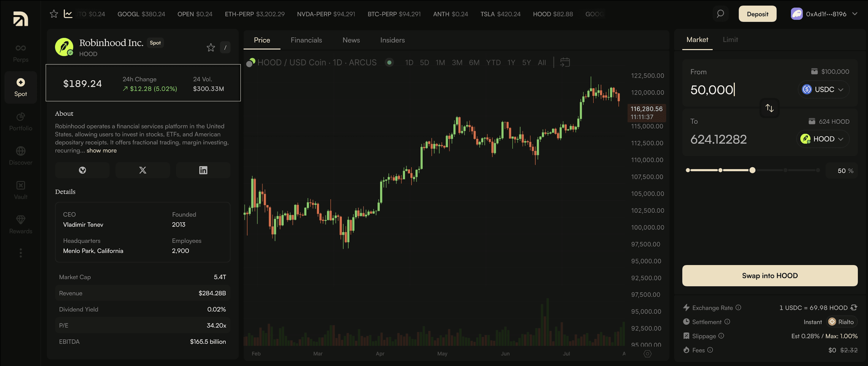Viewport: 868px width, 366px height.
Task: Click the green market status dot
Action: [x=389, y=62]
